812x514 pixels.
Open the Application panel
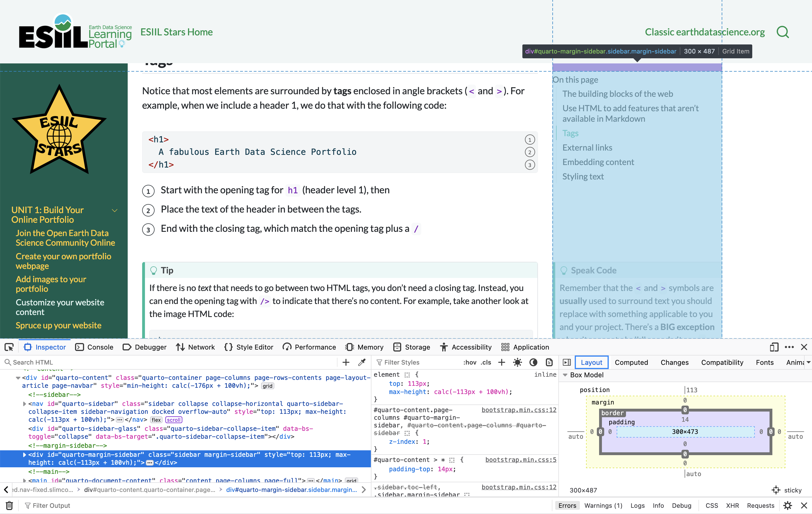click(525, 347)
